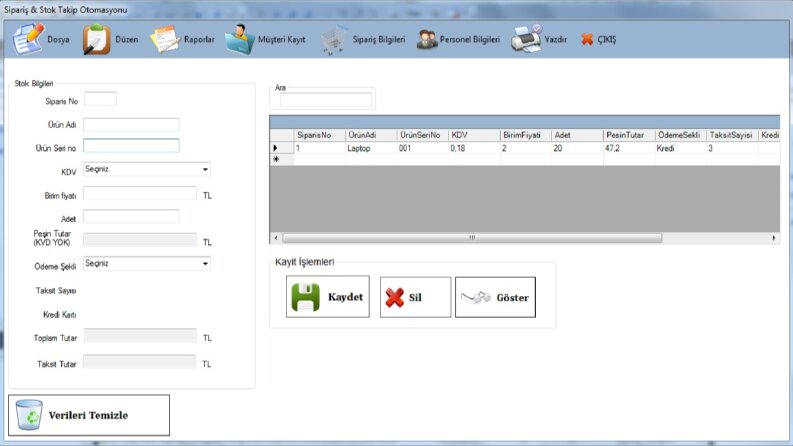793x446 pixels.
Task: Sort by the OdemeSekli column header
Action: point(681,135)
